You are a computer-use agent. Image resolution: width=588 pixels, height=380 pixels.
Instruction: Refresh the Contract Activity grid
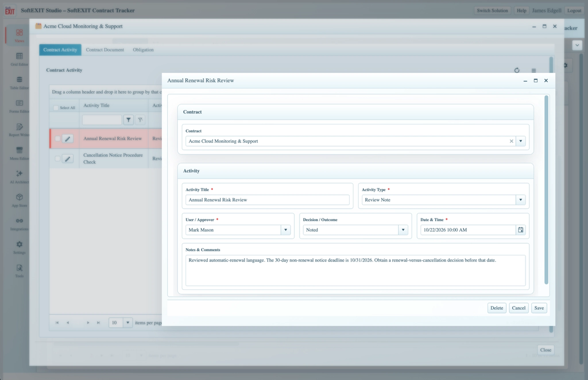(x=517, y=70)
